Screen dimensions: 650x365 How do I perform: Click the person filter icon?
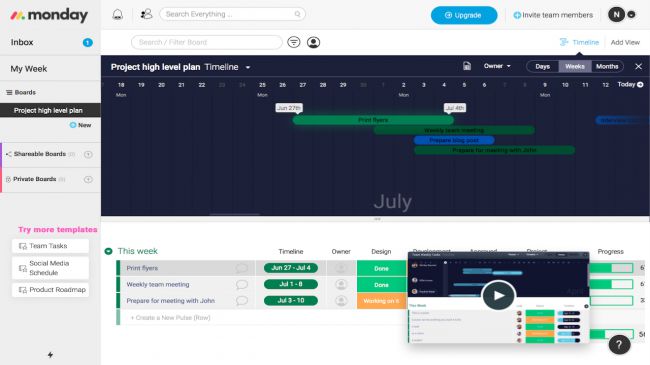click(x=313, y=42)
